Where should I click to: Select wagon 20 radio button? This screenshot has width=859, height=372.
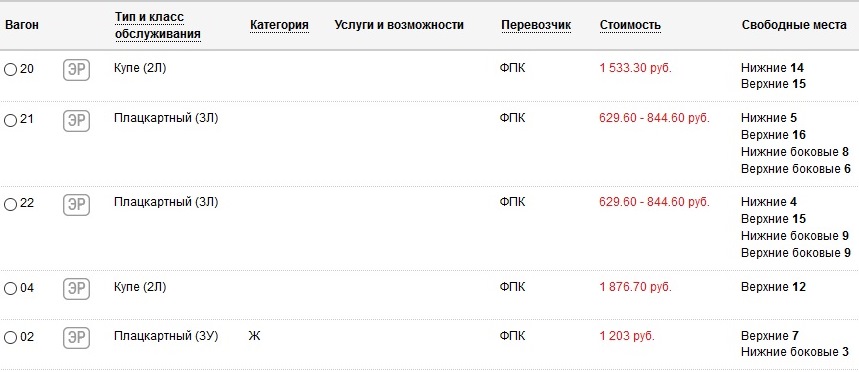[x=10, y=70]
